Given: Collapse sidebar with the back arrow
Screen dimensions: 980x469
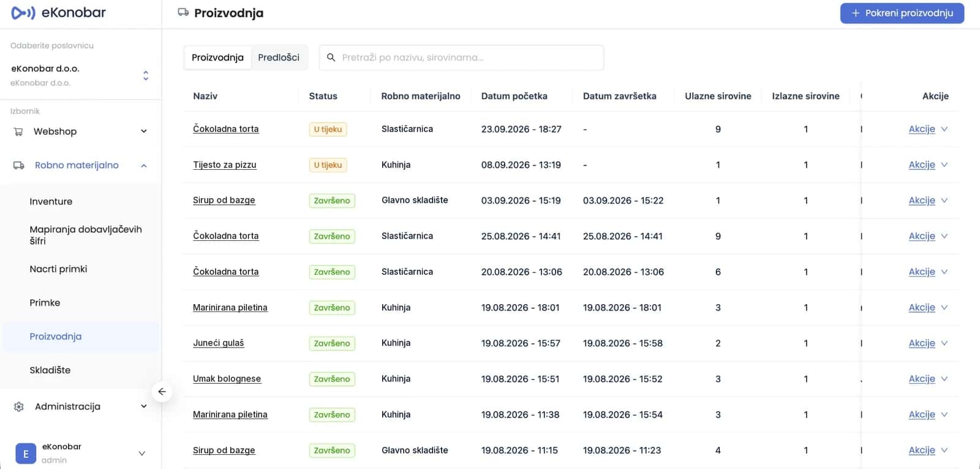Looking at the screenshot, I should (x=162, y=392).
